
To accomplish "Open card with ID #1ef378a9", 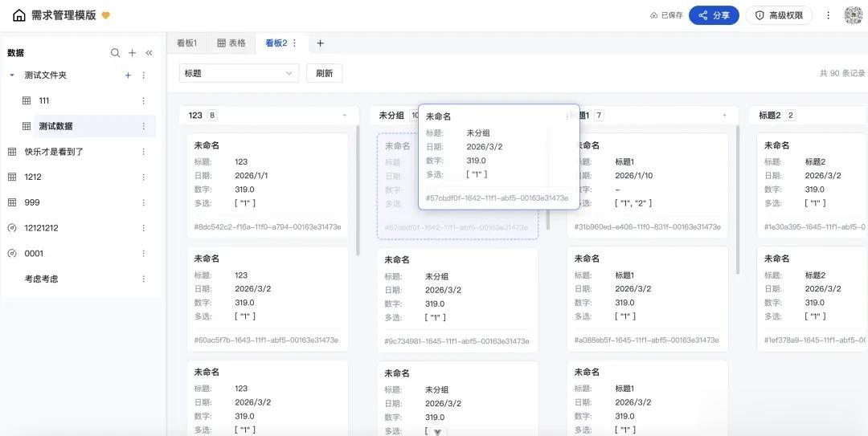I will coord(813,299).
